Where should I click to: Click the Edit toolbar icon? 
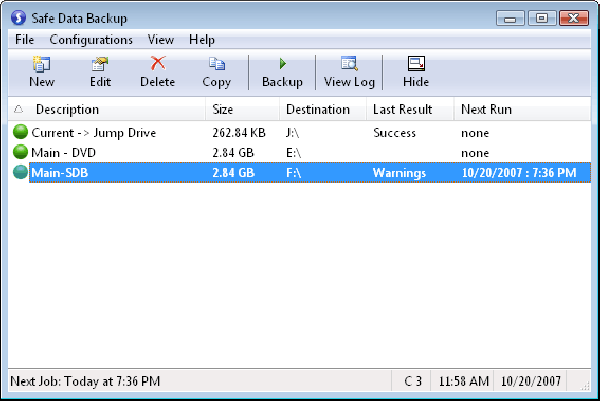[x=100, y=64]
